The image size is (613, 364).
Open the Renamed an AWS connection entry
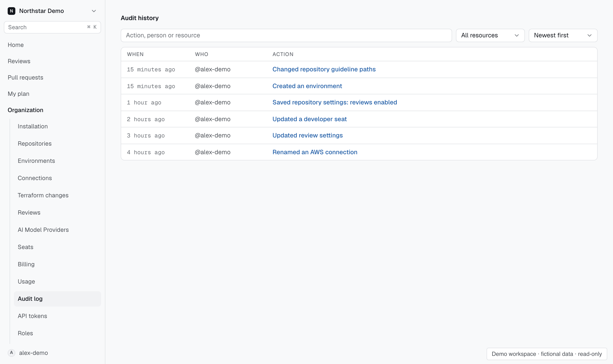click(x=315, y=152)
